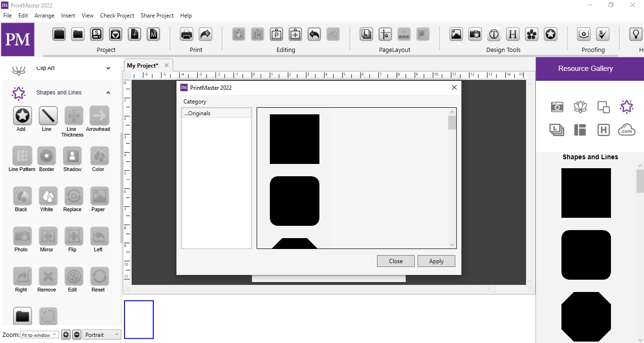Expand the Clip Art section chevron
Image resolution: width=644 pixels, height=343 pixels.
[x=109, y=69]
